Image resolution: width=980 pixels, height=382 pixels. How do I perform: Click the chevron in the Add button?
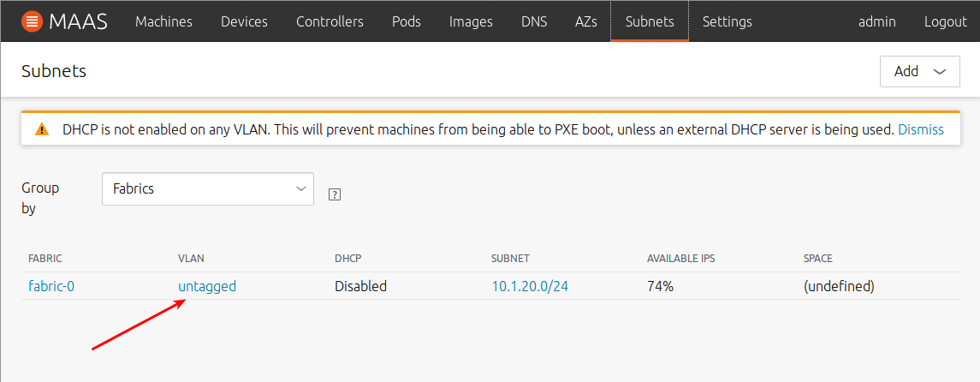(x=940, y=72)
